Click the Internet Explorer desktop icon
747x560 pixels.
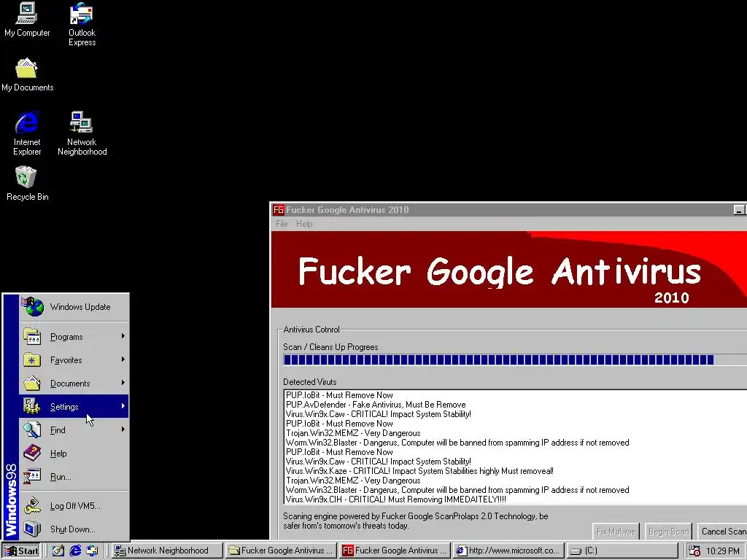click(x=27, y=133)
